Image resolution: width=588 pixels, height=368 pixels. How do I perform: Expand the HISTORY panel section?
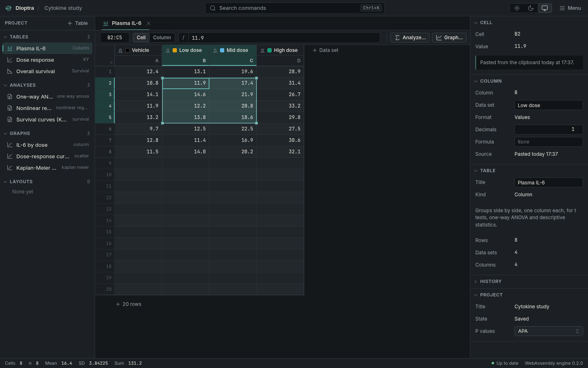pos(529,281)
